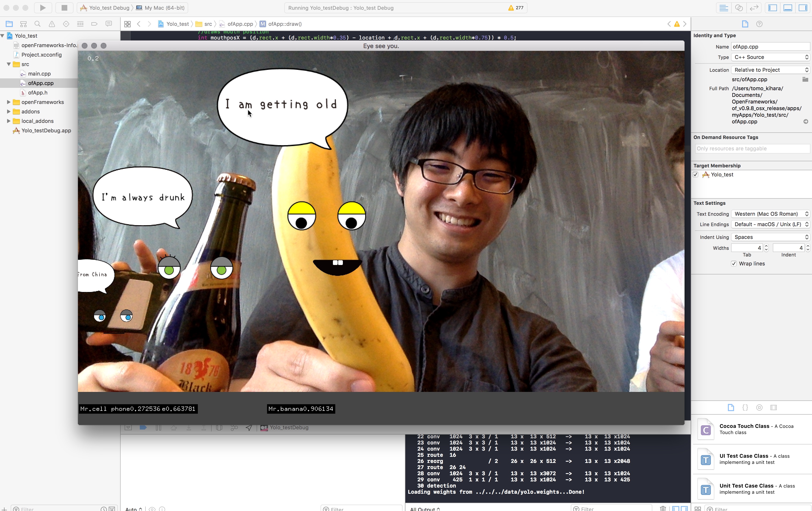812x511 pixels.
Task: Expand the openFrameworks group
Action: pos(9,102)
